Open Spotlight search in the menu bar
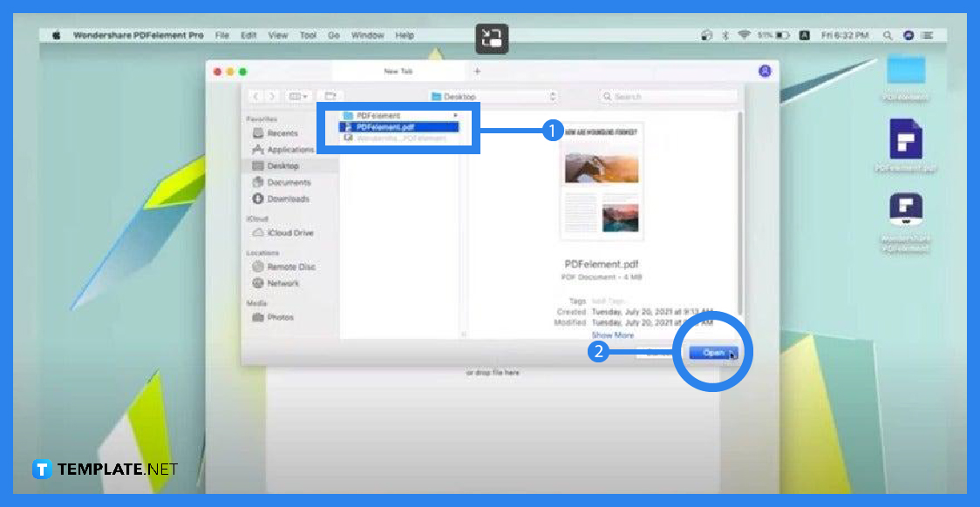980x507 pixels. tap(887, 36)
